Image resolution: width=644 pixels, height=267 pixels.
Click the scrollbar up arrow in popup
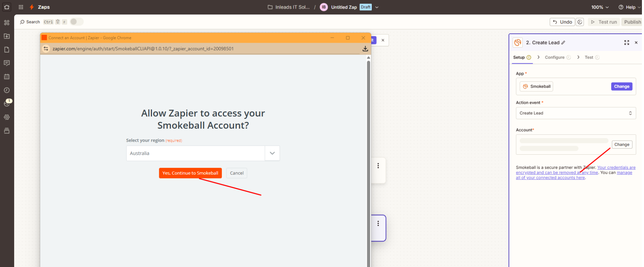(368, 58)
